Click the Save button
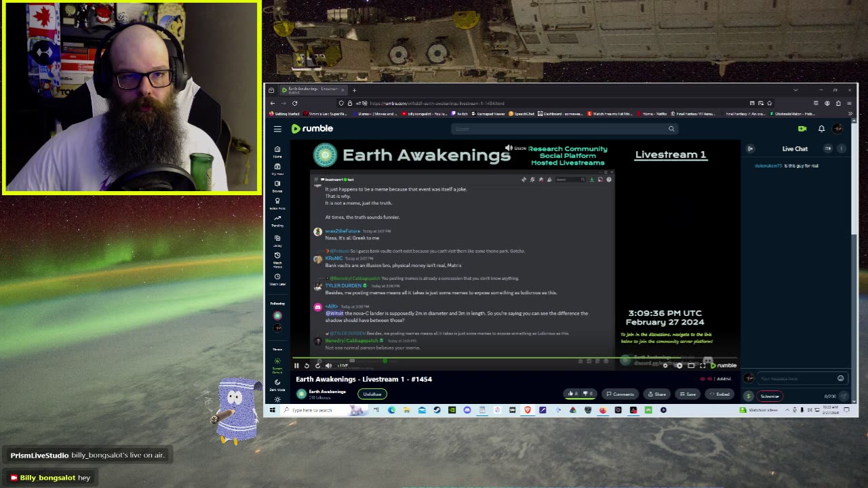This screenshot has height=488, width=868. click(x=688, y=394)
